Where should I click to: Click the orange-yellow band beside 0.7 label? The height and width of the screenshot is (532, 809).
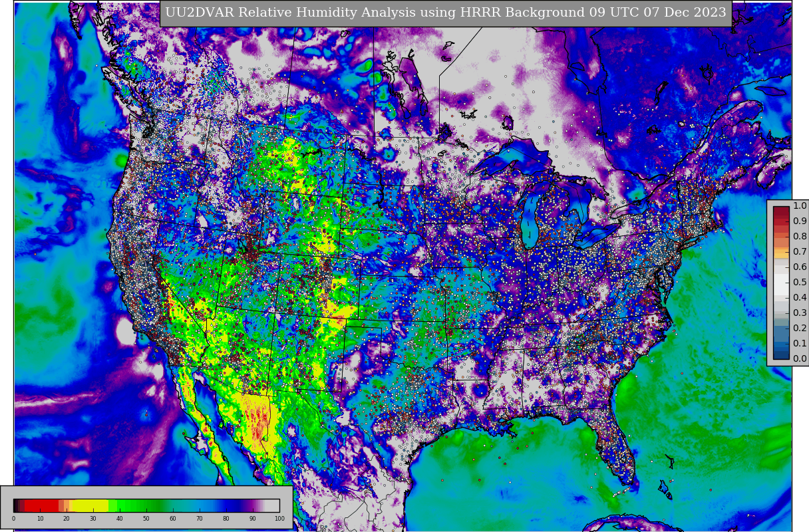click(x=781, y=253)
